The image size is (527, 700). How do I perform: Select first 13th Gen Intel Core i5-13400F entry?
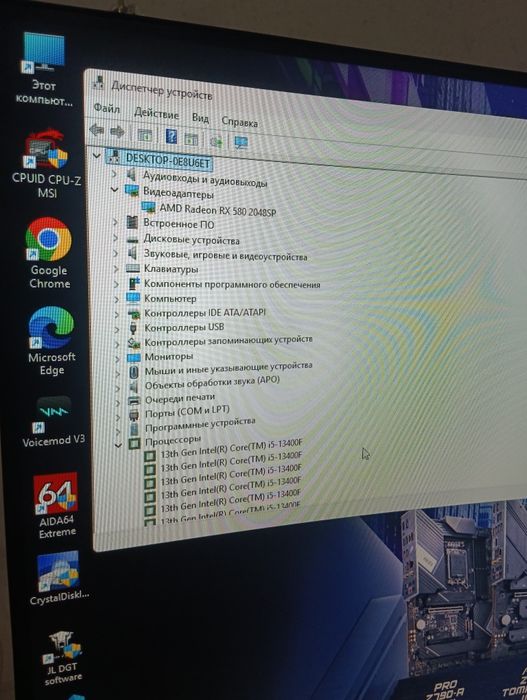point(231,449)
